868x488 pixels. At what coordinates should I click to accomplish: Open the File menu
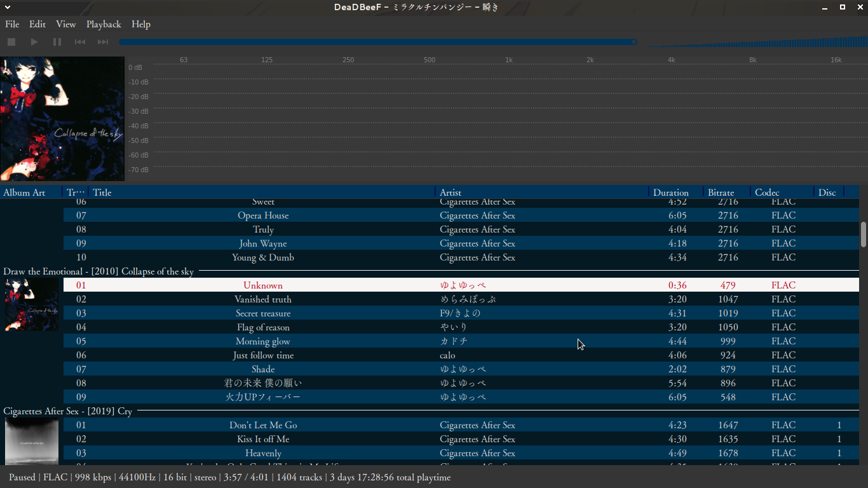pos(12,24)
